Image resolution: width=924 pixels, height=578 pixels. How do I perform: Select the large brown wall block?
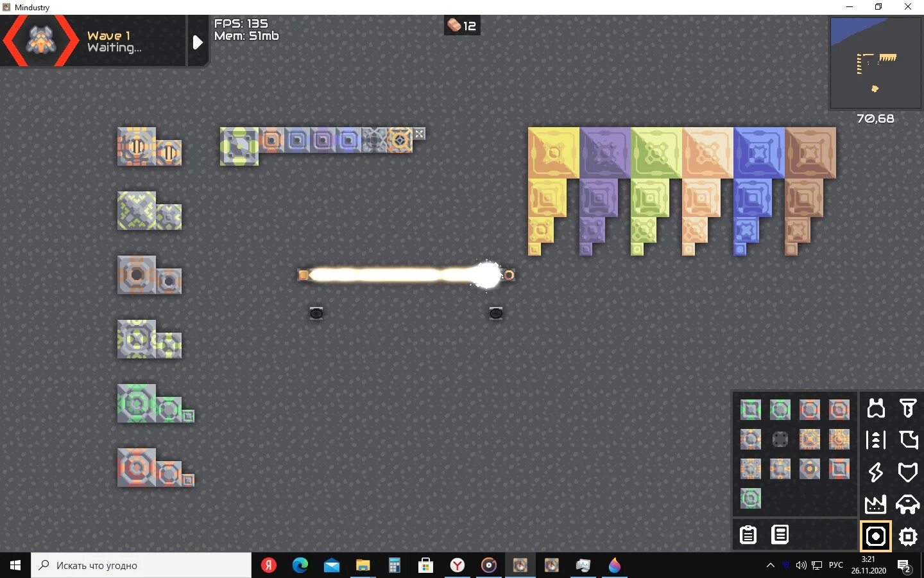[x=810, y=153]
